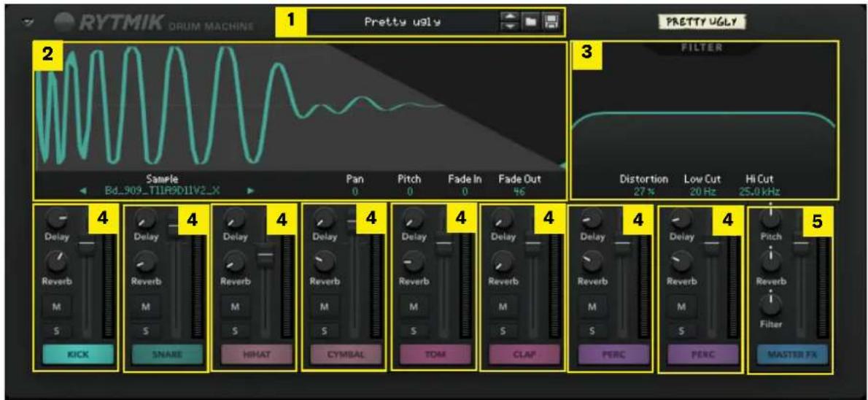868x400 pixels.
Task: Select the TOM channel
Action: click(x=435, y=353)
